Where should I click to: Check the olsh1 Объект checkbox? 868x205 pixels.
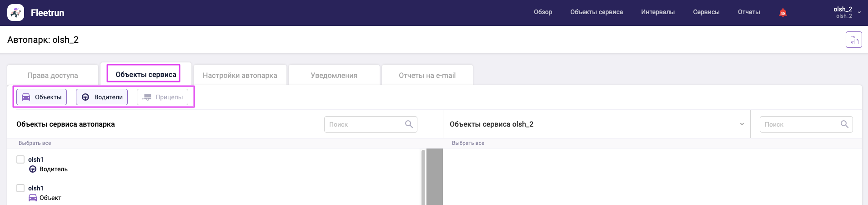pos(20,188)
